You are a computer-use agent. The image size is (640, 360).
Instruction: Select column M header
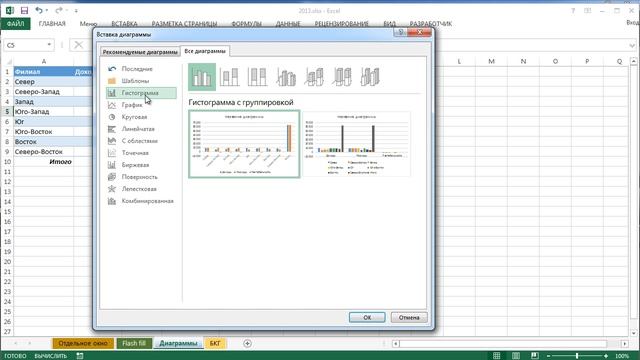491,61
